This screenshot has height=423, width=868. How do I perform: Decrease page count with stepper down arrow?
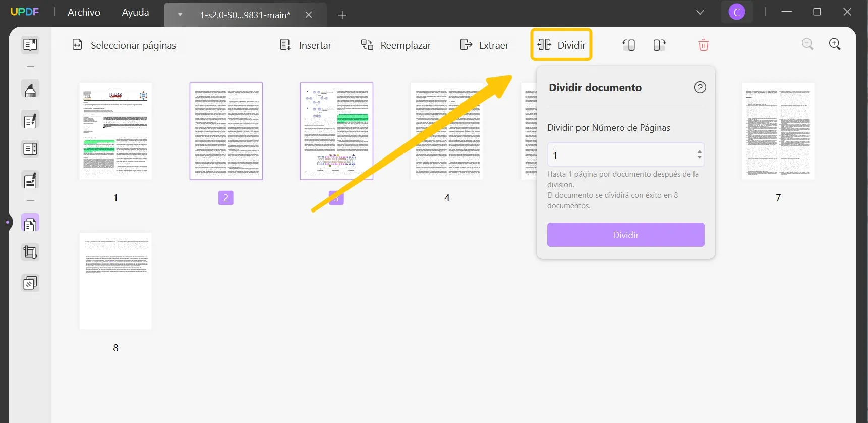pos(699,157)
